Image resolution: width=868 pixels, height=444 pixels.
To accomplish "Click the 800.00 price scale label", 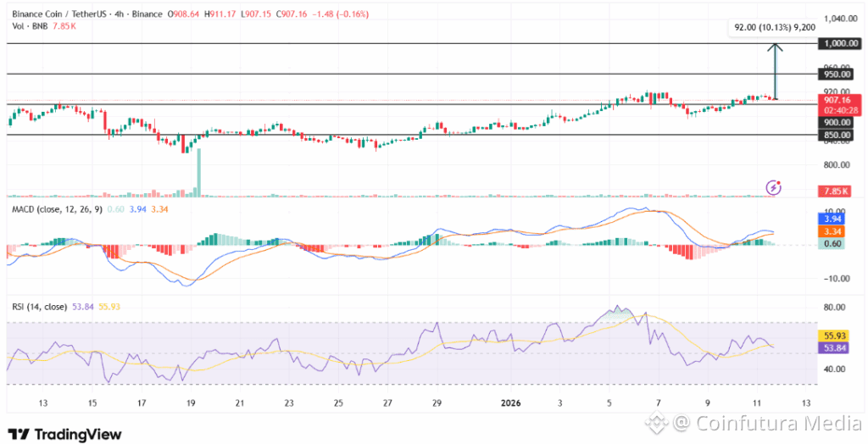I will click(837, 164).
